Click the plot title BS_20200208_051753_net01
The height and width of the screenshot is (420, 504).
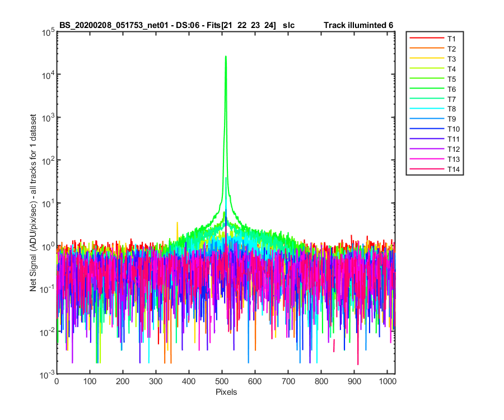114,25
